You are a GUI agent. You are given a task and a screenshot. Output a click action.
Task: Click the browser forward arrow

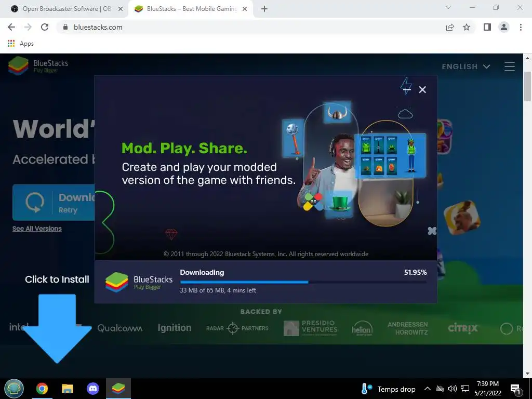(28, 27)
